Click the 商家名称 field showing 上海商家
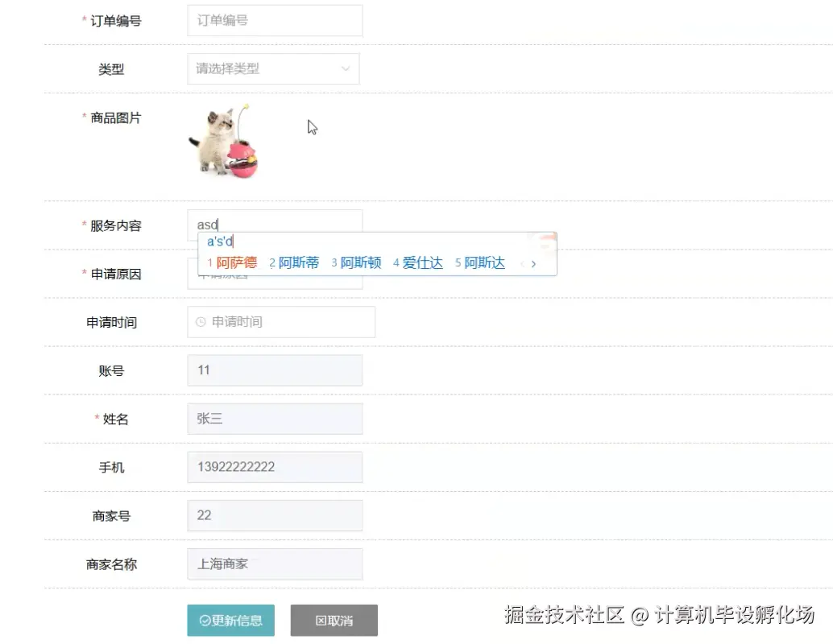The width and height of the screenshot is (833, 644). 274,563
